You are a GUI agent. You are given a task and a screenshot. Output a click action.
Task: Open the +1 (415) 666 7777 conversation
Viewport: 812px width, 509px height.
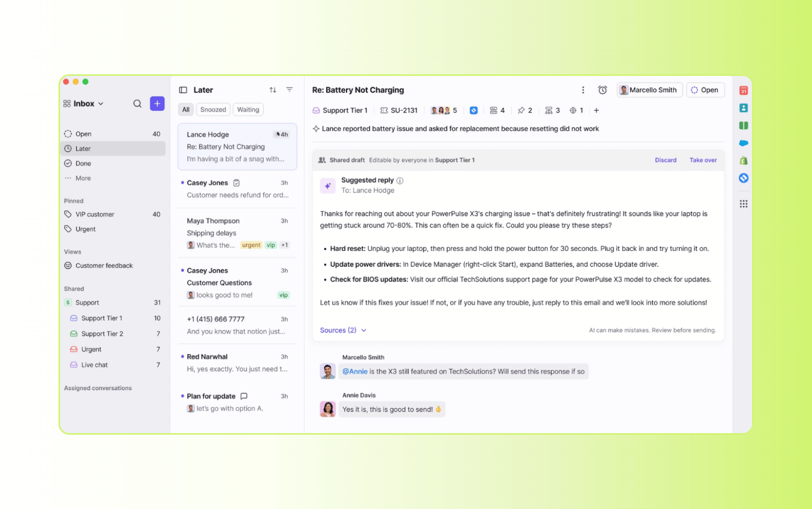[238, 325]
